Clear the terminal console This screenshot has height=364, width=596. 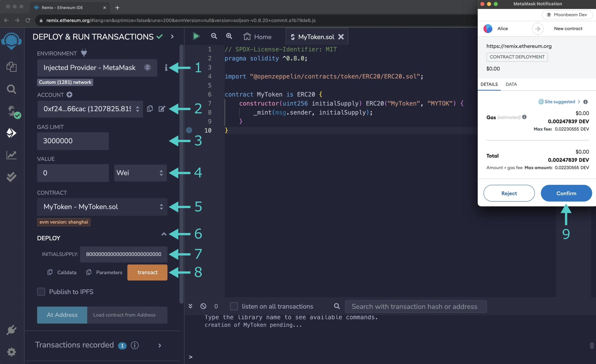203,306
